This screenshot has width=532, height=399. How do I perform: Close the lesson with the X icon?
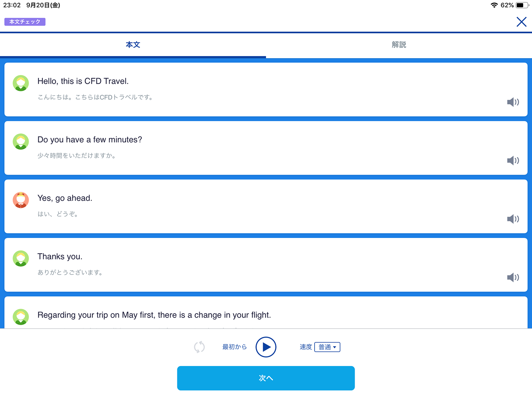521,22
